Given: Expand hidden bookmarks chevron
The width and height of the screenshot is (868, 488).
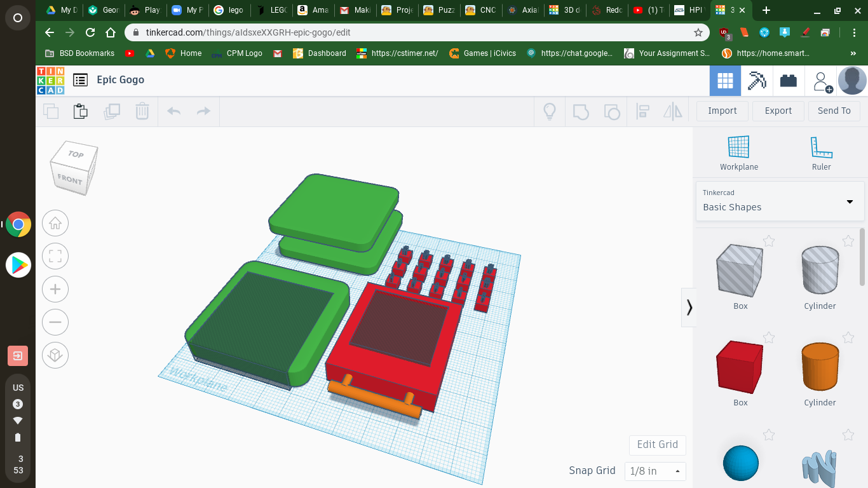Looking at the screenshot, I should click(x=853, y=53).
